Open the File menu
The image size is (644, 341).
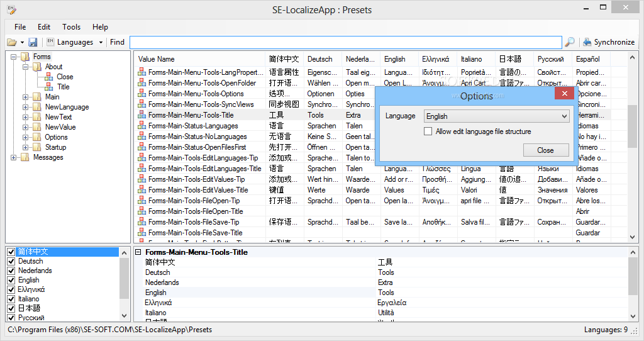pyautogui.click(x=20, y=27)
